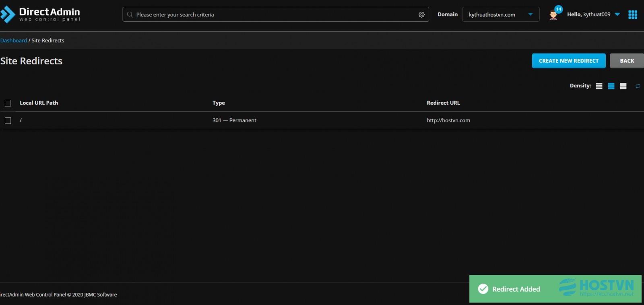The width and height of the screenshot is (644, 305).
Task: Click the Redirect Added checkmark icon
Action: pyautogui.click(x=483, y=289)
